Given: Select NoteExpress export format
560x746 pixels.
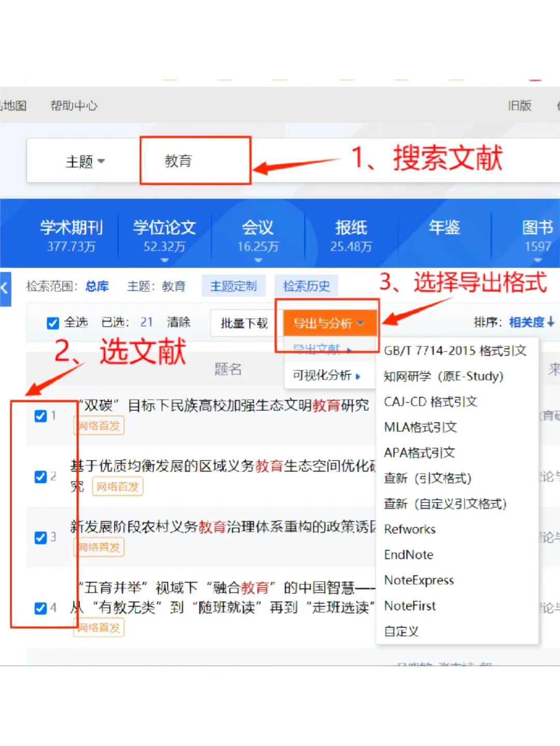Looking at the screenshot, I should pyautogui.click(x=419, y=580).
